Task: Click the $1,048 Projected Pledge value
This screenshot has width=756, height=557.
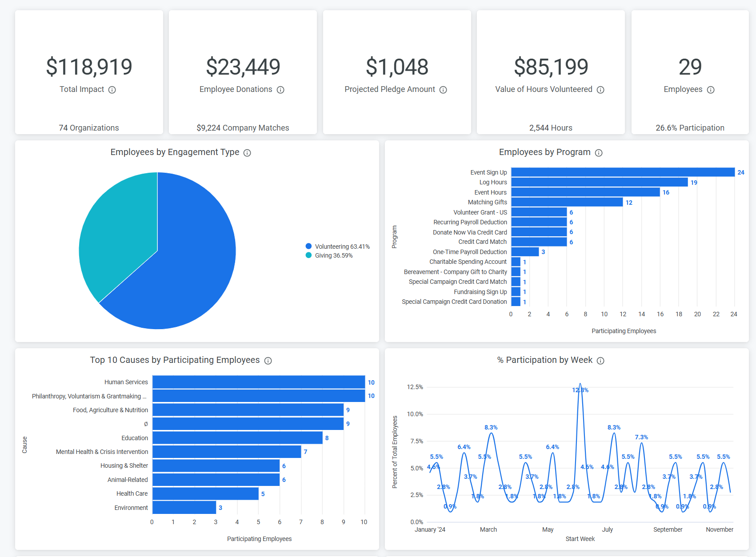Action: (x=397, y=67)
